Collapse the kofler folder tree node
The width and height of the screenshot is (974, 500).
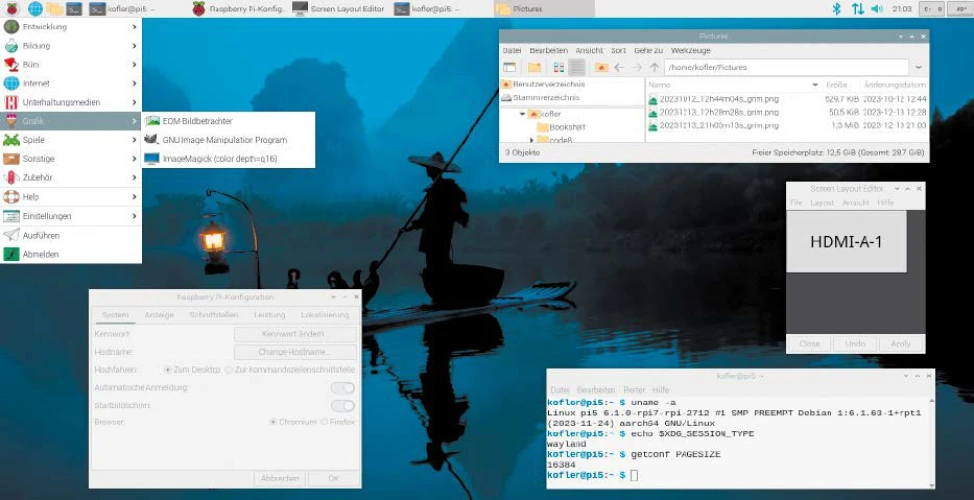pyautogui.click(x=522, y=114)
